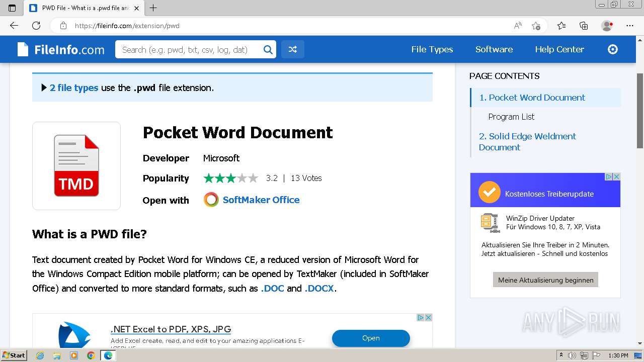644x362 pixels.
Task: Open Read aloud icon in address bar
Action: [x=518, y=26]
